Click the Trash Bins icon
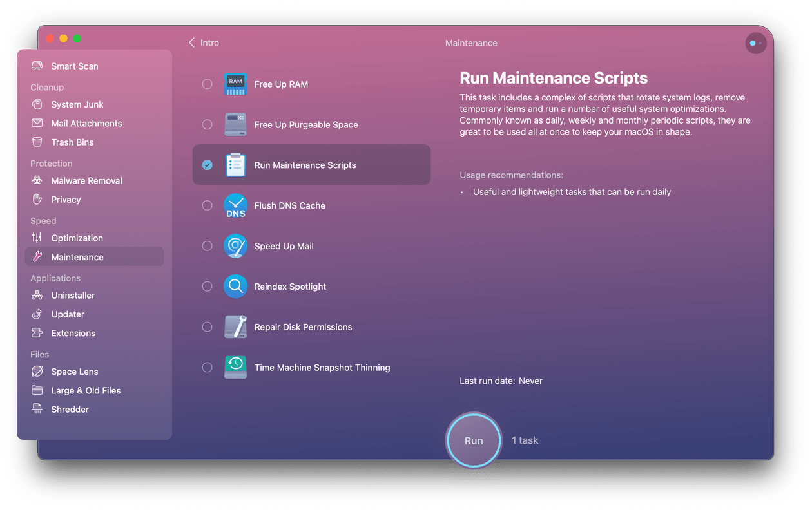Screen dimensions: 812x510 click(x=37, y=142)
